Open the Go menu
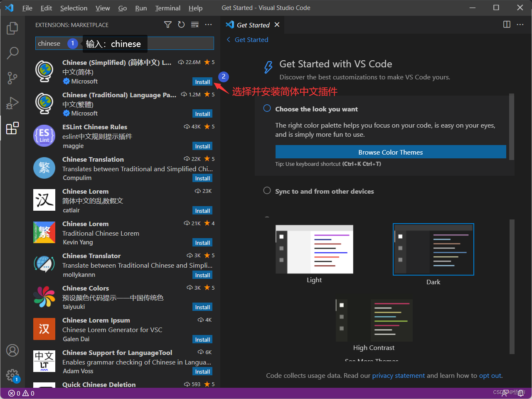The width and height of the screenshot is (532, 399). click(123, 8)
